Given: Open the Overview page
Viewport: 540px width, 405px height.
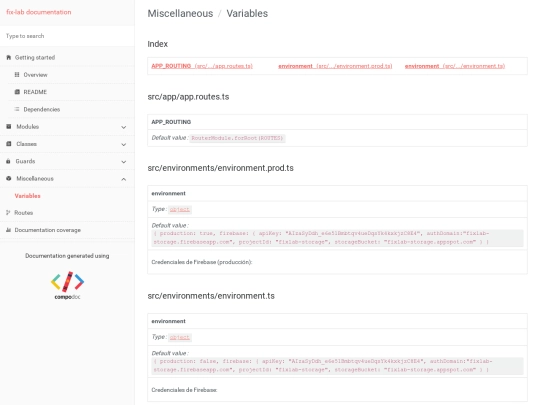Looking at the screenshot, I should pos(35,75).
